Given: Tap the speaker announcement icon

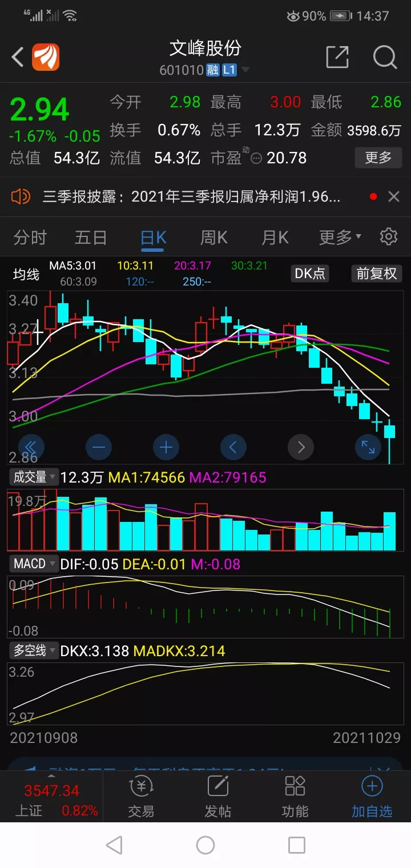Looking at the screenshot, I should point(21,197).
